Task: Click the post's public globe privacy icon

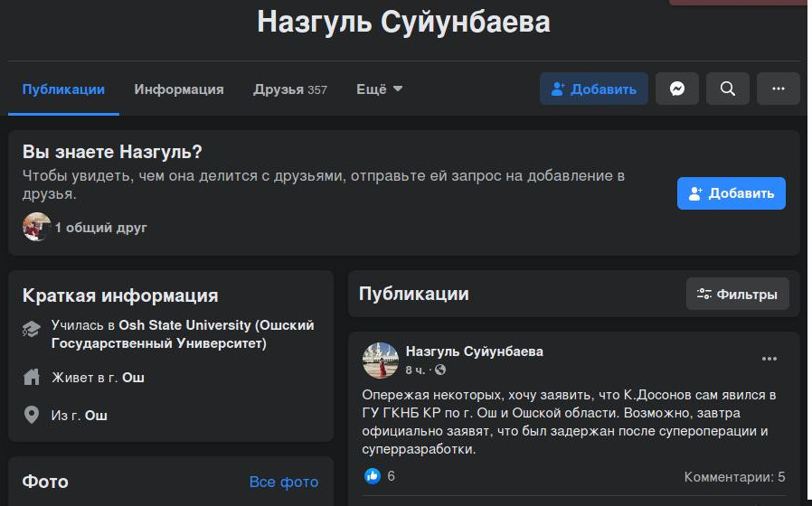Action: click(440, 370)
